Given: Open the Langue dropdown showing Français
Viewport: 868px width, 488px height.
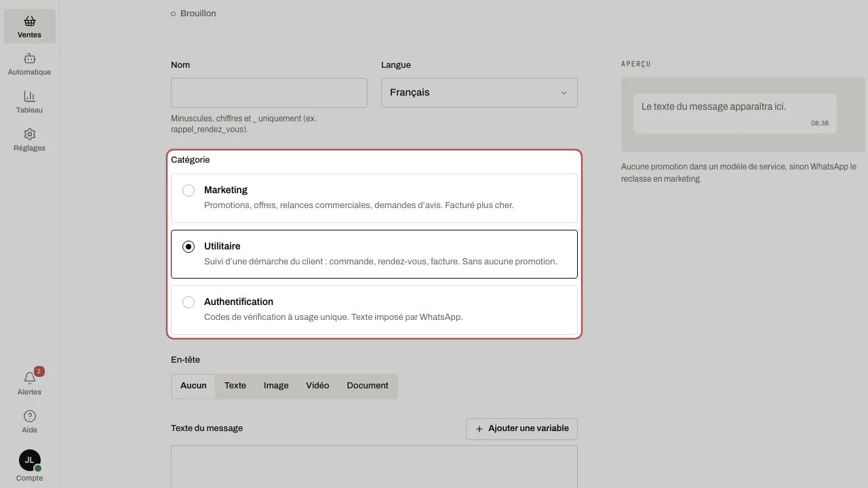Looking at the screenshot, I should (479, 93).
